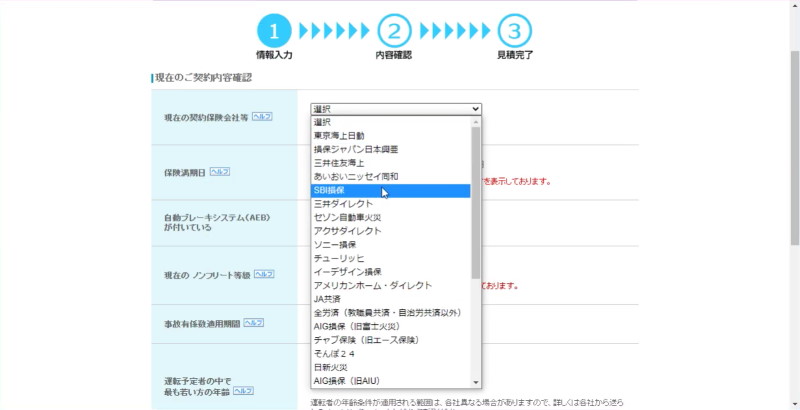Choose AIG損保（旧富士火災）option
The height and width of the screenshot is (410, 800).
point(390,326)
